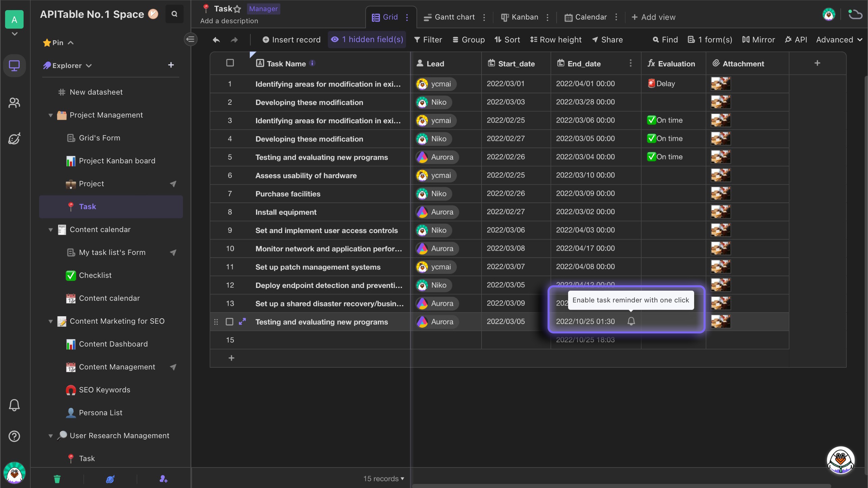
Task: Click Add view
Action: tap(653, 17)
